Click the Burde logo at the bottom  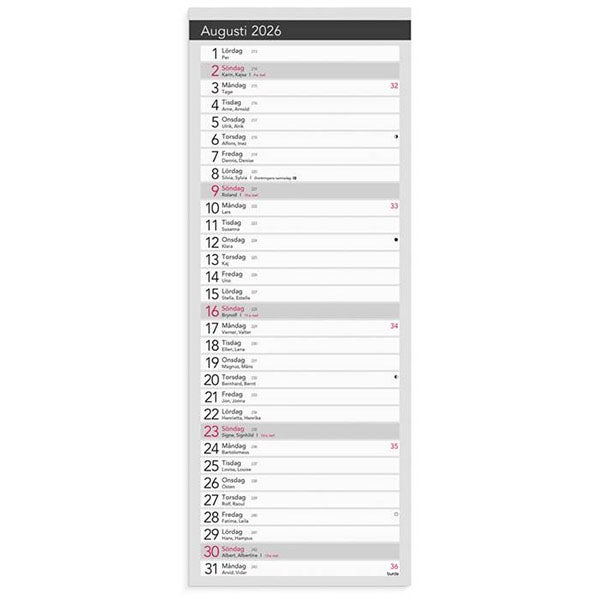coord(393,574)
